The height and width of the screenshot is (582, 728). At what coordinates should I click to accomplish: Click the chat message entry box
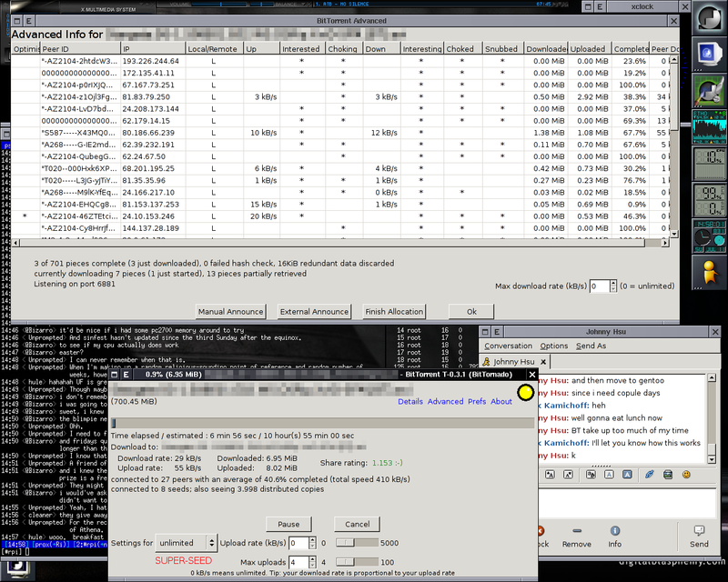coord(627,502)
